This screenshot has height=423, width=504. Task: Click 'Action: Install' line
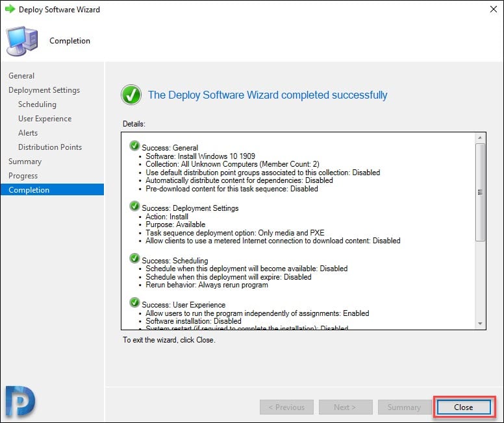(x=167, y=217)
